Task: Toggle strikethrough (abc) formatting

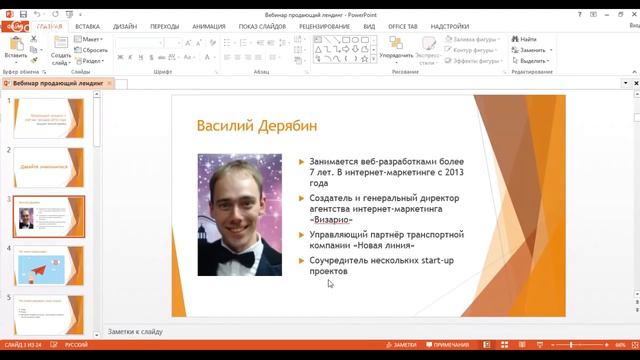Action: tap(162, 57)
